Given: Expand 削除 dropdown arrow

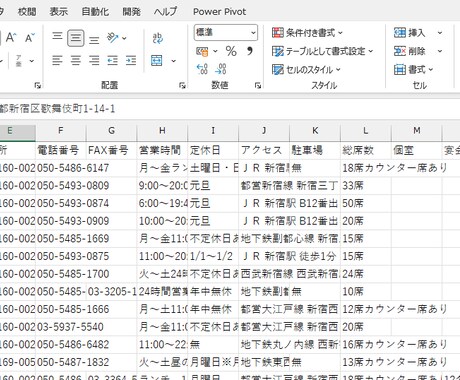Looking at the screenshot, I should 440,51.
